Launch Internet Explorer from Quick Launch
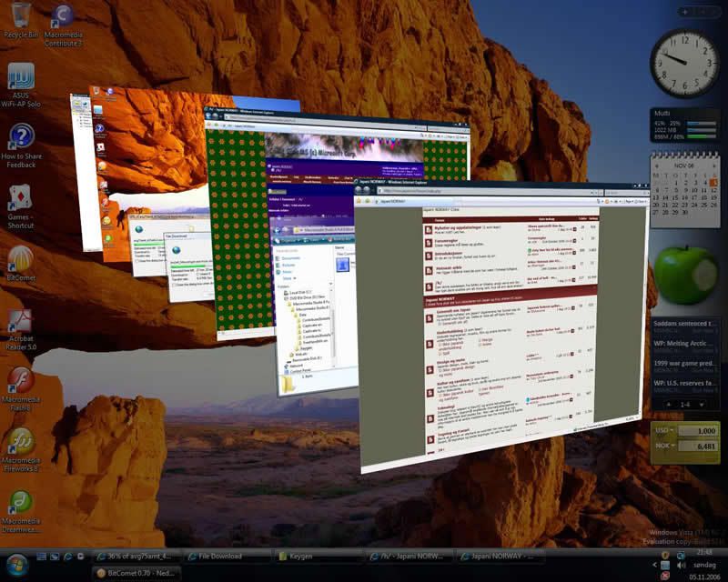The width and height of the screenshot is (728, 582). 67,556
